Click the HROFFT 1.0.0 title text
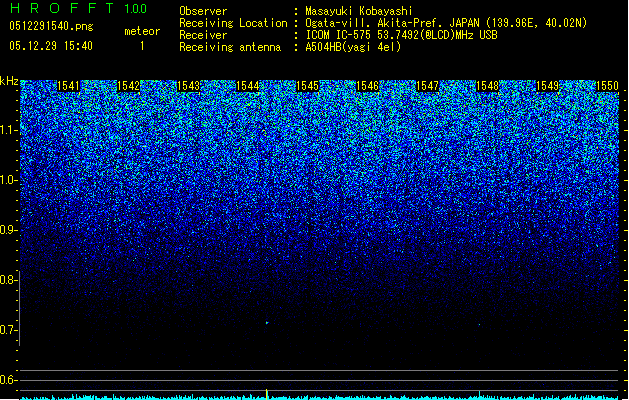Screen dimensions: 629x400 click(79, 8)
